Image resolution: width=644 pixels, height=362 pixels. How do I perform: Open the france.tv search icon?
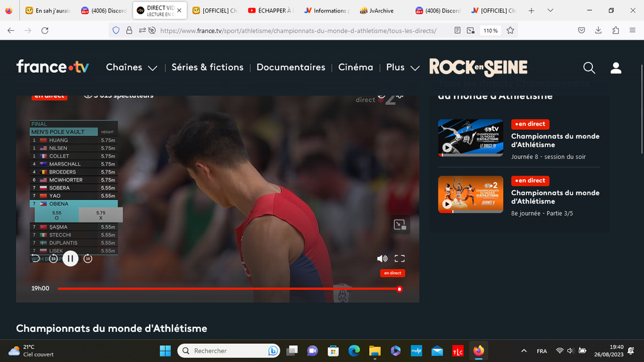point(589,68)
